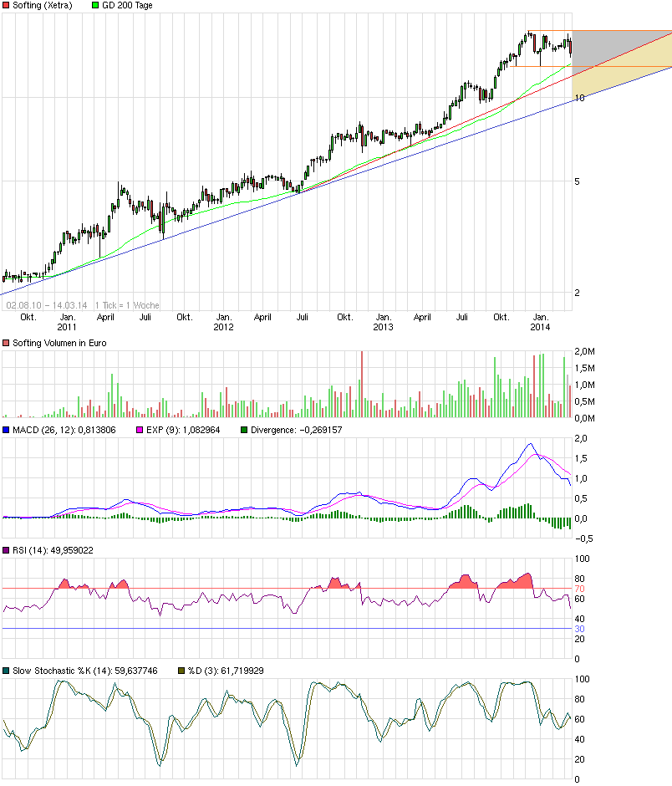Screen dimensions: 672x786
Task: Click price axis label 5
Action: pos(578,182)
